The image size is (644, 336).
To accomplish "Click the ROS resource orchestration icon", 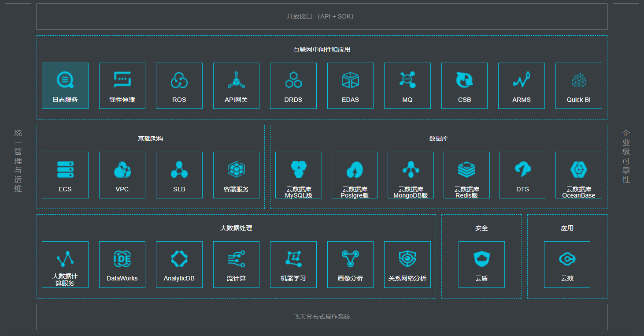I will click(x=179, y=80).
